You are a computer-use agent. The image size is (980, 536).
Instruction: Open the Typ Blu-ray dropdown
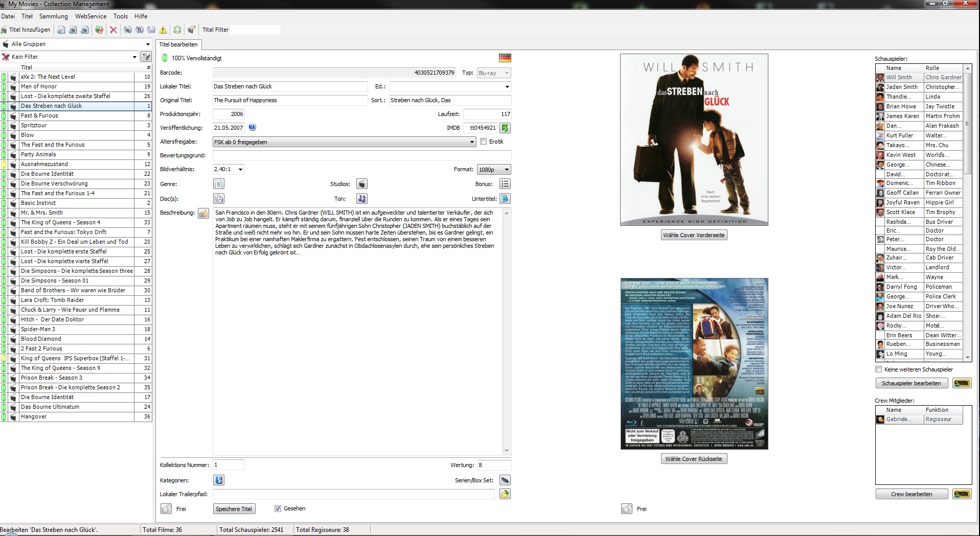click(x=494, y=73)
